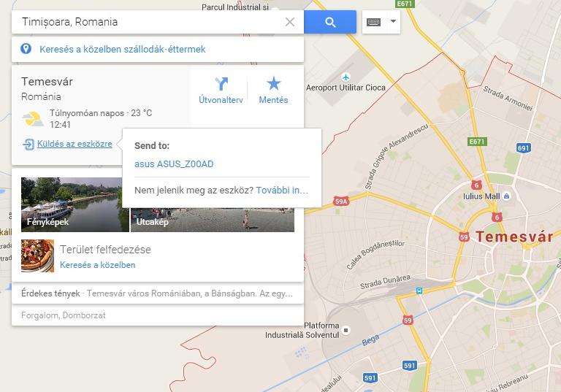
Task: Click Aeroport Utilitar Cioca airplane icon
Action: [346, 77]
